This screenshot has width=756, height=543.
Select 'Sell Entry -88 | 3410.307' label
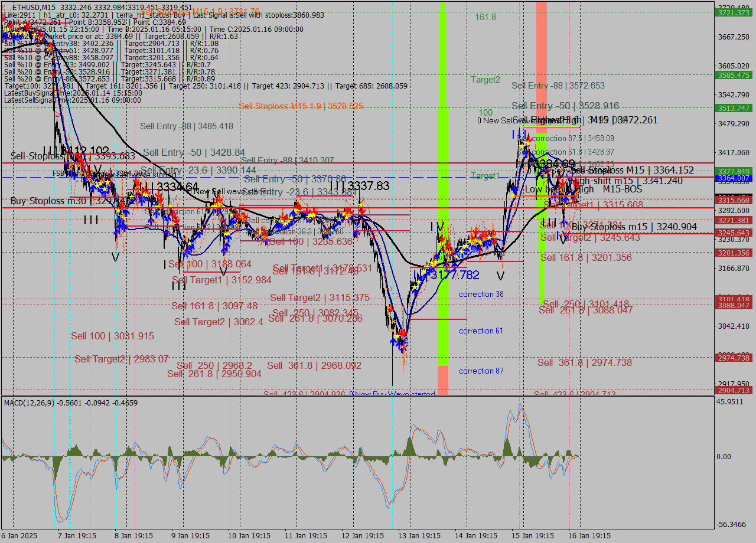[x=287, y=160]
